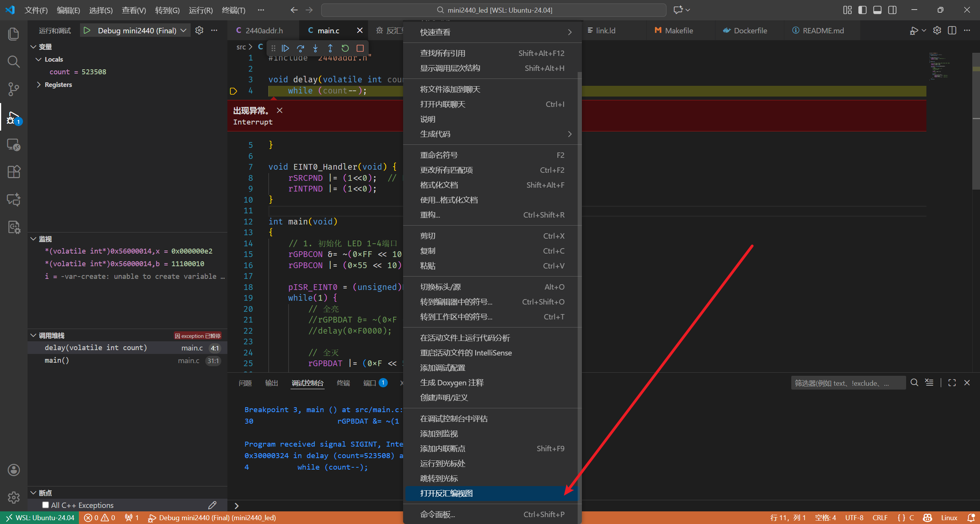
Task: Click the WSL: Ubuntu-24.04 status bar button
Action: (x=40, y=518)
